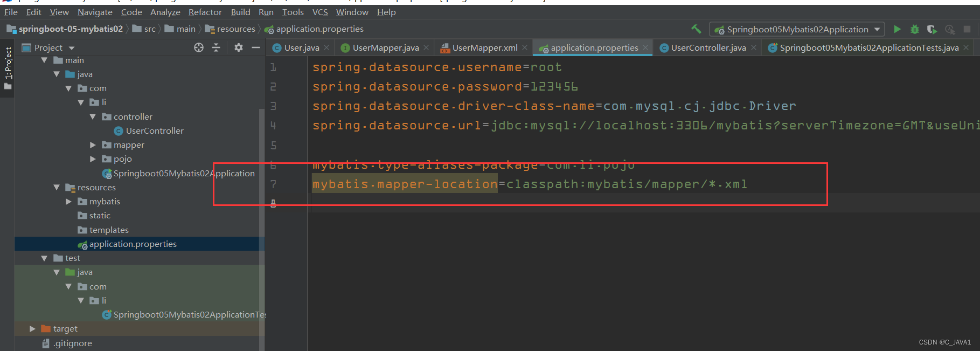Expand the target folder
This screenshot has width=980, height=351.
(x=33, y=329)
